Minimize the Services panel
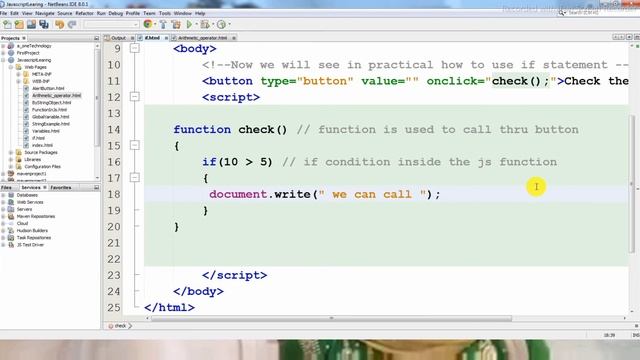This screenshot has height=360, width=640. 96,188
